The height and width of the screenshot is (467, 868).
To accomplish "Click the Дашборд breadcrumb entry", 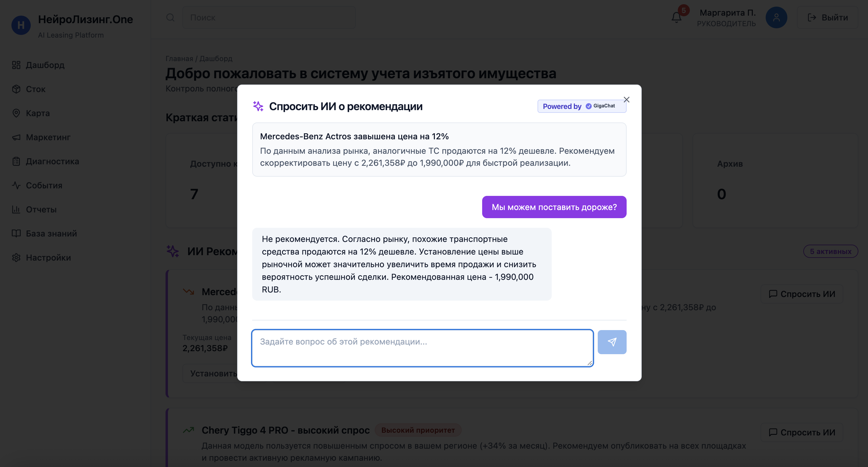I will point(216,58).
